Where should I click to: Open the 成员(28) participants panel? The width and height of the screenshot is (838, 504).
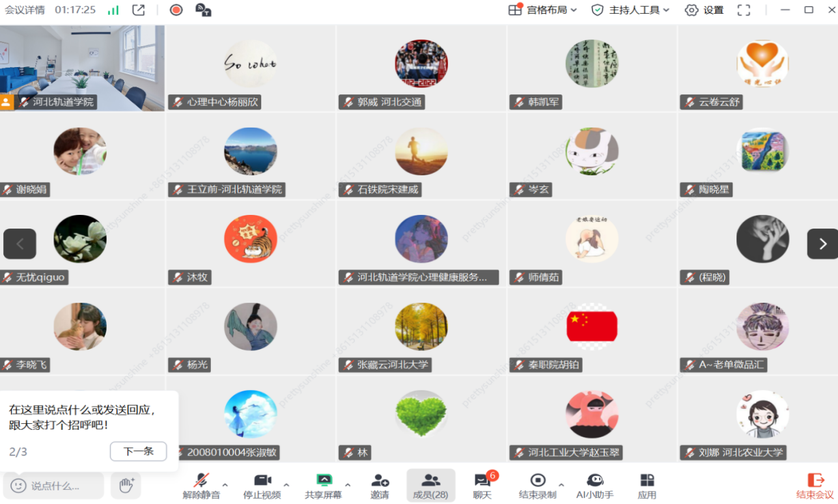click(x=430, y=486)
